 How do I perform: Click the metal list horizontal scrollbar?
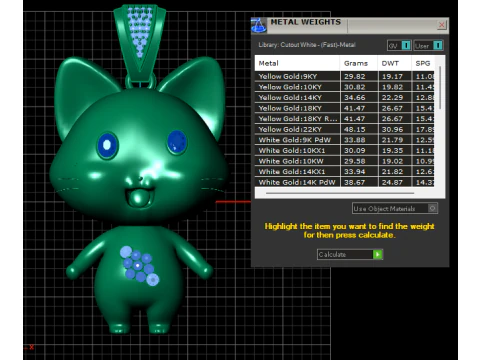pos(340,193)
